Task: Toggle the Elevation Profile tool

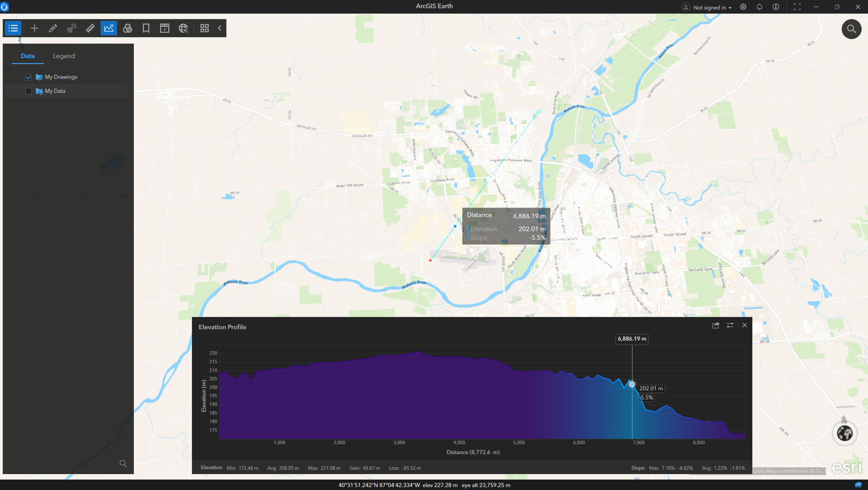Action: [x=109, y=28]
